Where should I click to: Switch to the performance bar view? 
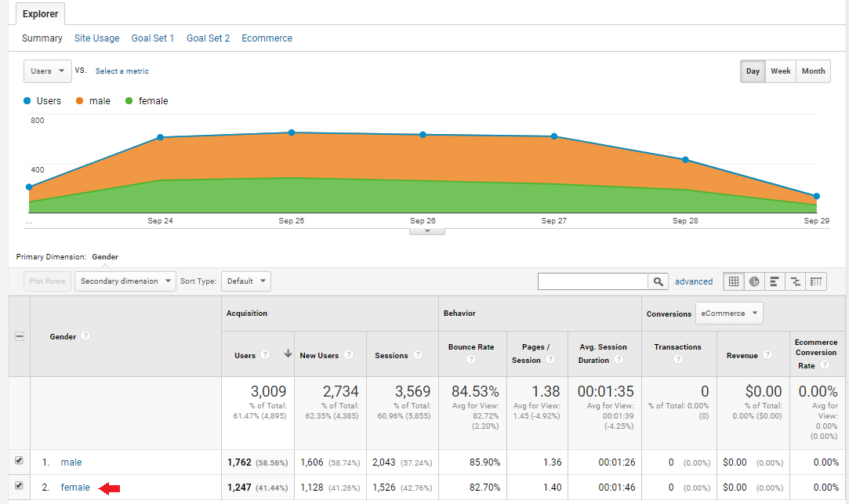tap(775, 281)
